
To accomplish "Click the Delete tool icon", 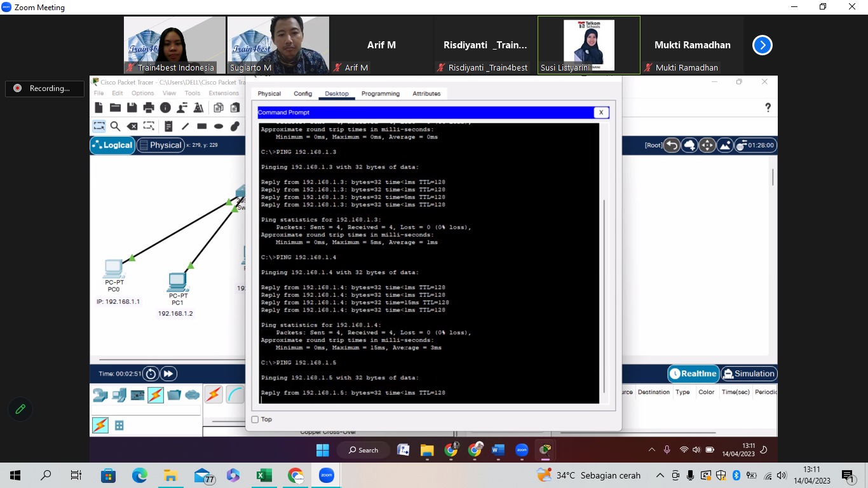I will click(x=132, y=126).
